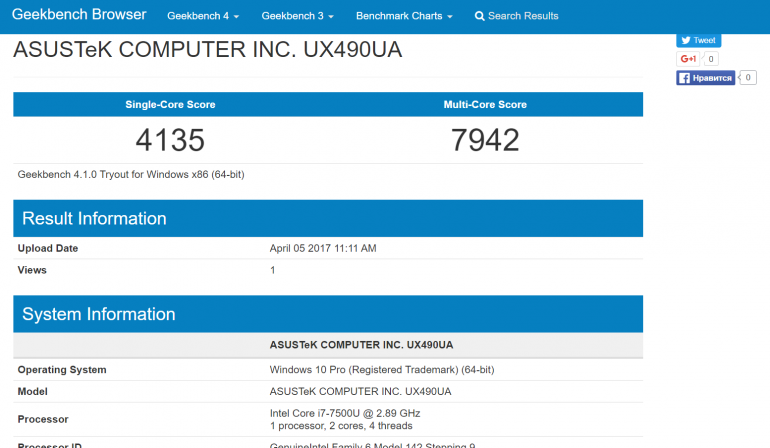Expand the Geekbench 3 dropdown menu
Viewport: 770px width, 448px height.
click(x=298, y=16)
